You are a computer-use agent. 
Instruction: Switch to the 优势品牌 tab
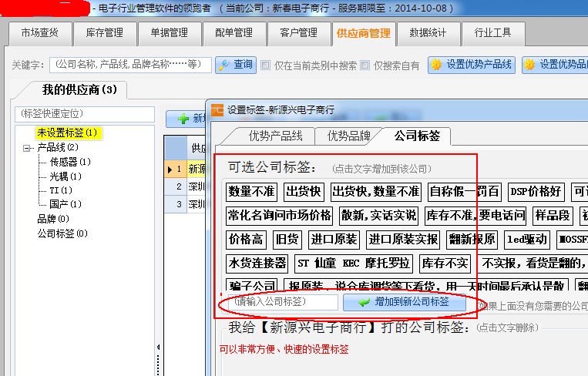(x=349, y=136)
